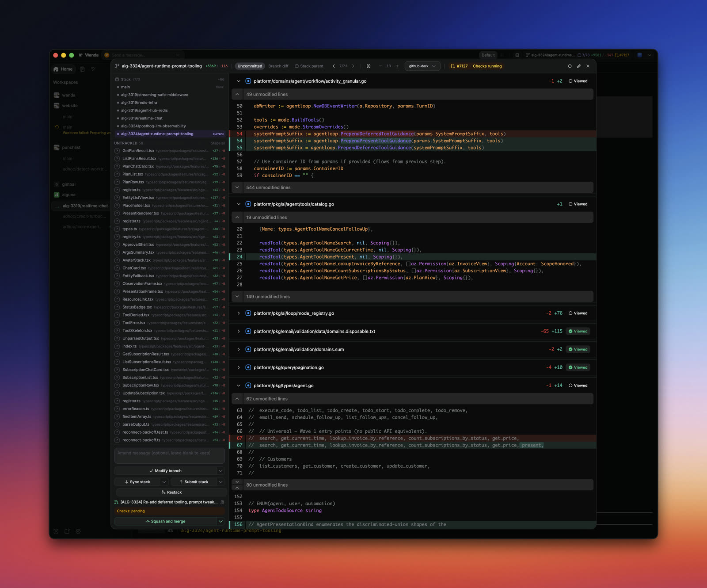707x588 pixels.
Task: Mark mode_registry.go as Viewed
Action: (578, 313)
